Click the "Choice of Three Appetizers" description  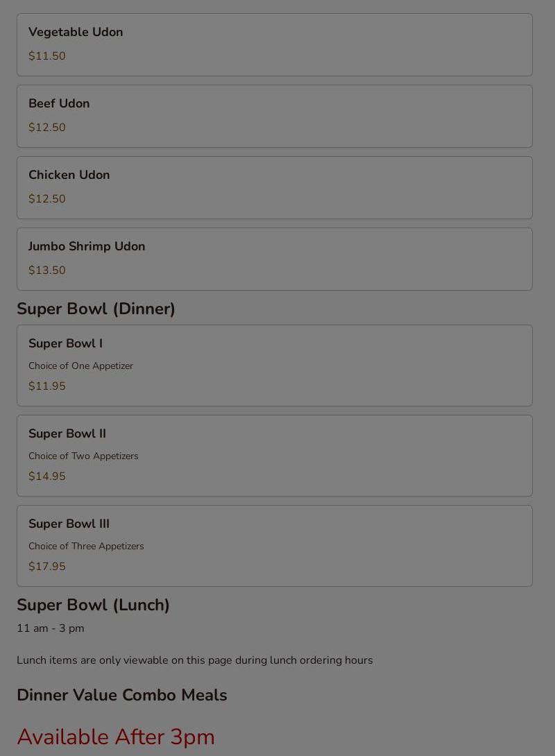[x=86, y=547]
